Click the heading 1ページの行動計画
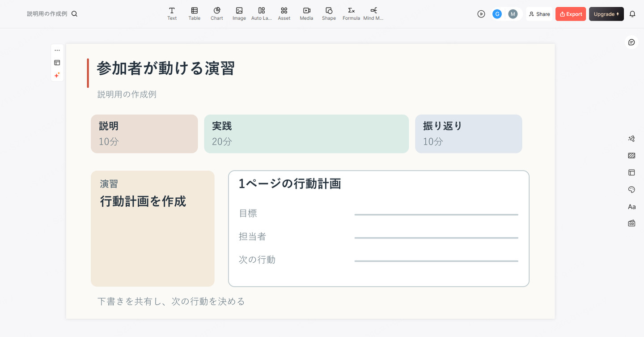 pos(290,183)
